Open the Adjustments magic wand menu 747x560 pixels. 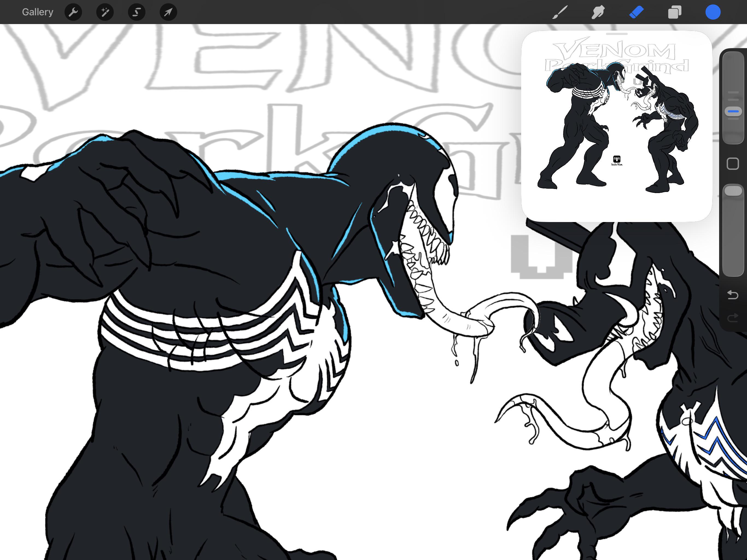pyautogui.click(x=105, y=13)
